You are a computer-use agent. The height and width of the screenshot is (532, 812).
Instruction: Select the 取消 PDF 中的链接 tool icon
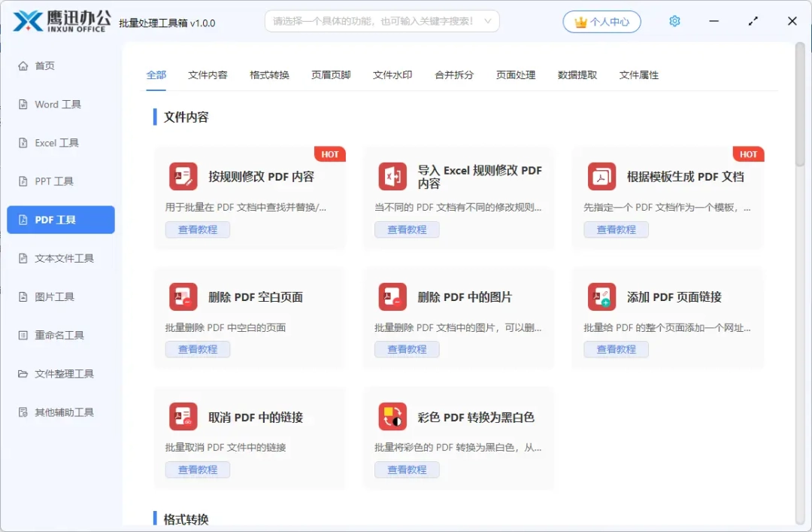tap(183, 416)
